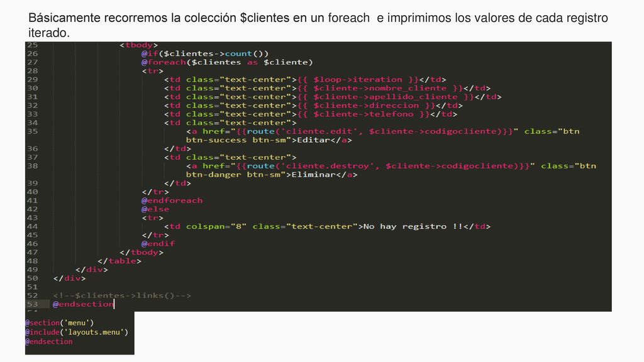Click line number 44 in the gutter

tap(33, 226)
